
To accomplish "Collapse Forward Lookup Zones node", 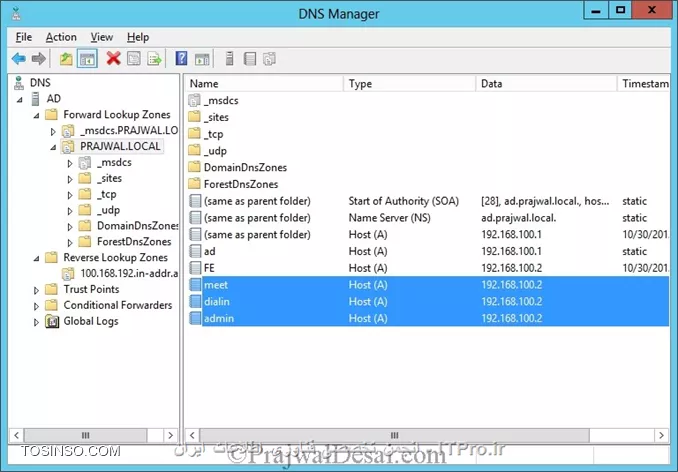I will coord(37,116).
